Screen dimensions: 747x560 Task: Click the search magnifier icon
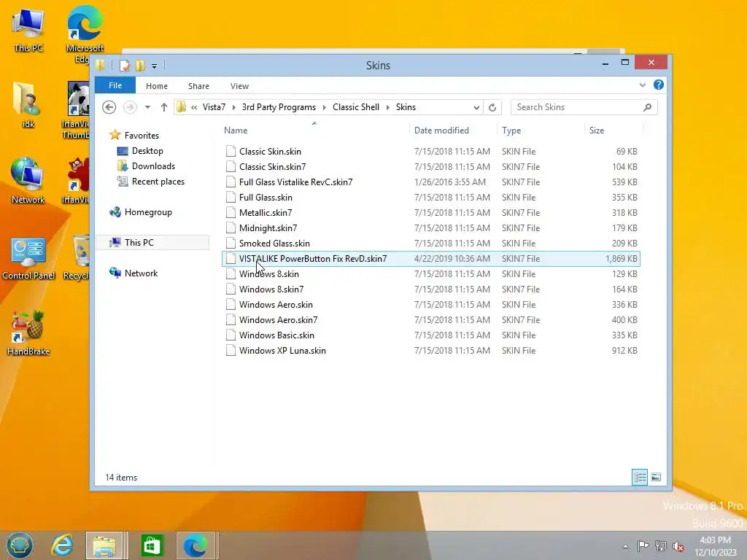click(648, 107)
